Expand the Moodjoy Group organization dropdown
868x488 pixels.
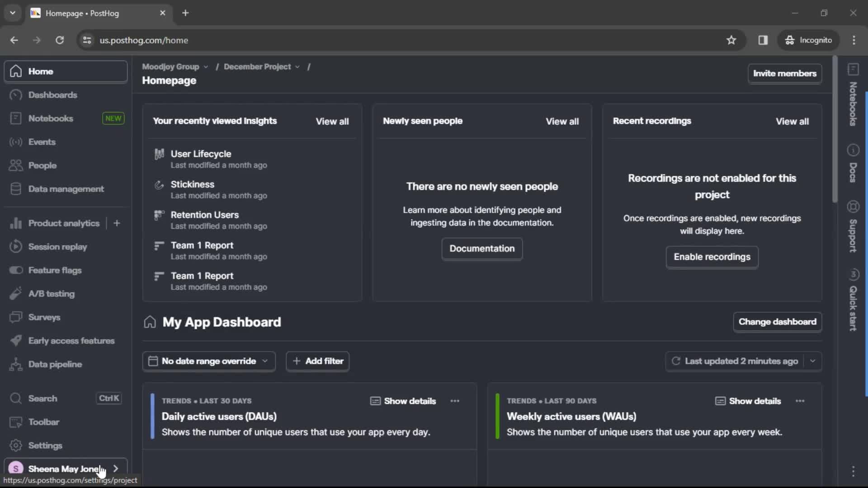175,66
